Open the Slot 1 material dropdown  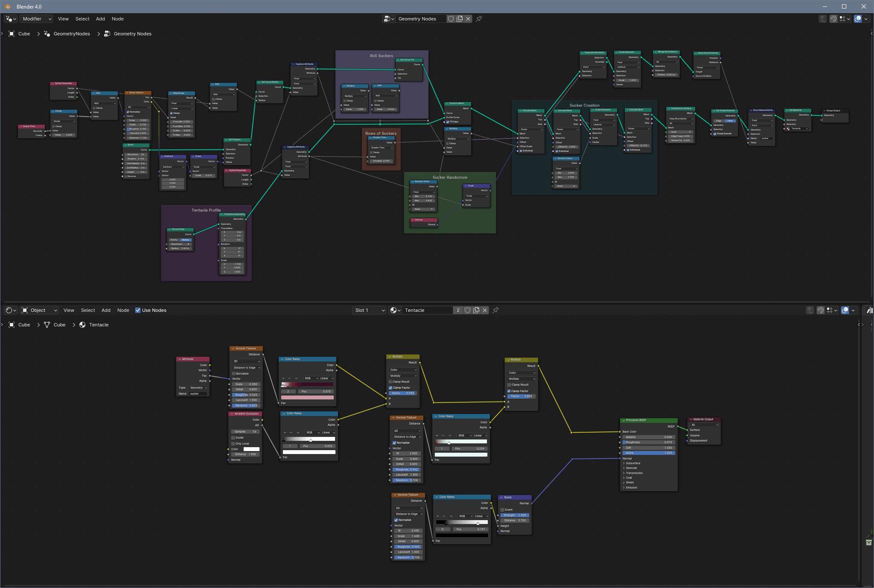pos(369,310)
